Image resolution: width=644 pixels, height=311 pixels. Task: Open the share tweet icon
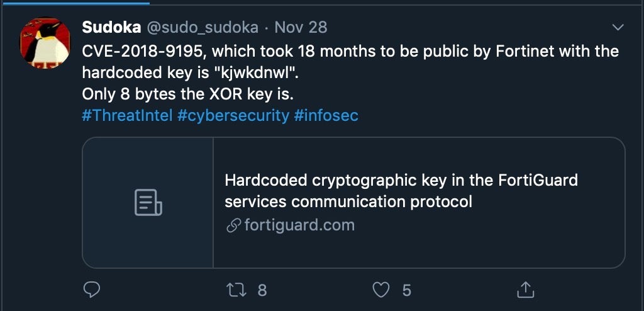tap(525, 290)
